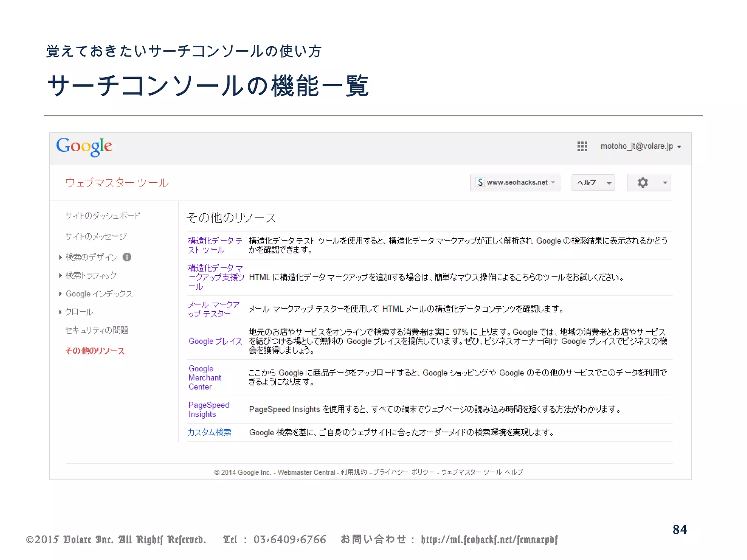Open サイトのダッシュボード in sidebar
Image resolution: width=747 pixels, height=560 pixels.
tap(102, 216)
